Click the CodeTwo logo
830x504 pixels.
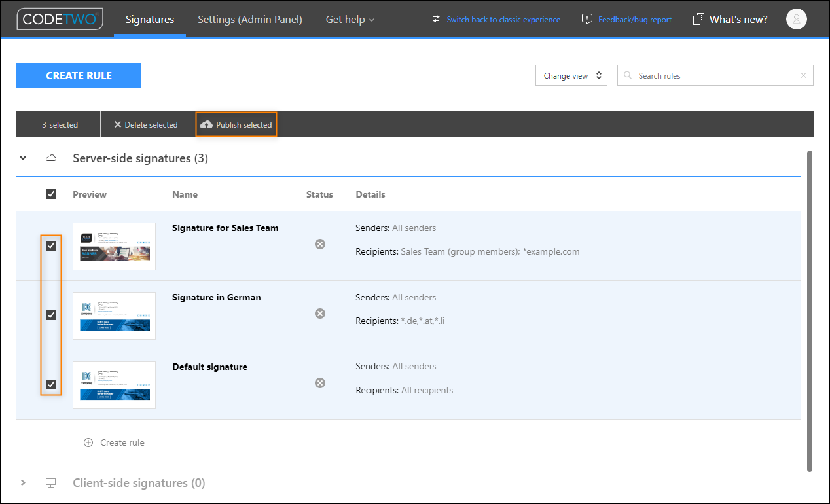coord(60,19)
